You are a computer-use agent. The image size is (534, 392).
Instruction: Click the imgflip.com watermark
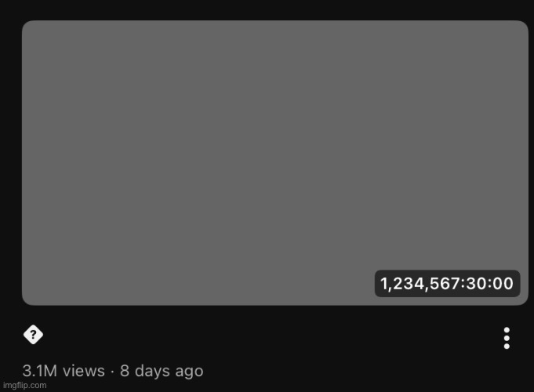[24, 387]
